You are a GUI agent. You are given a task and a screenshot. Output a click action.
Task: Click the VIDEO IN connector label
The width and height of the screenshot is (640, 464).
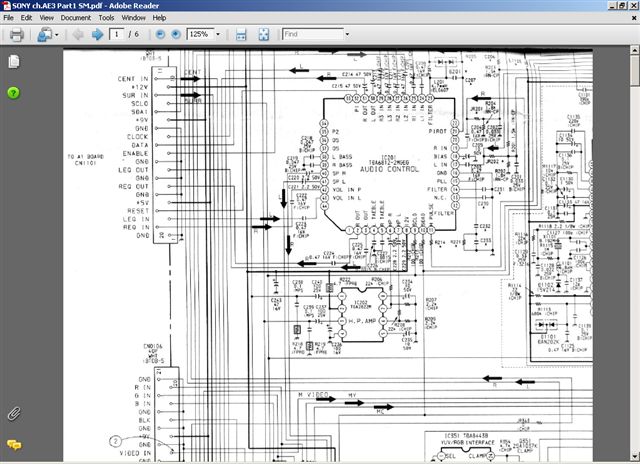coord(135,453)
